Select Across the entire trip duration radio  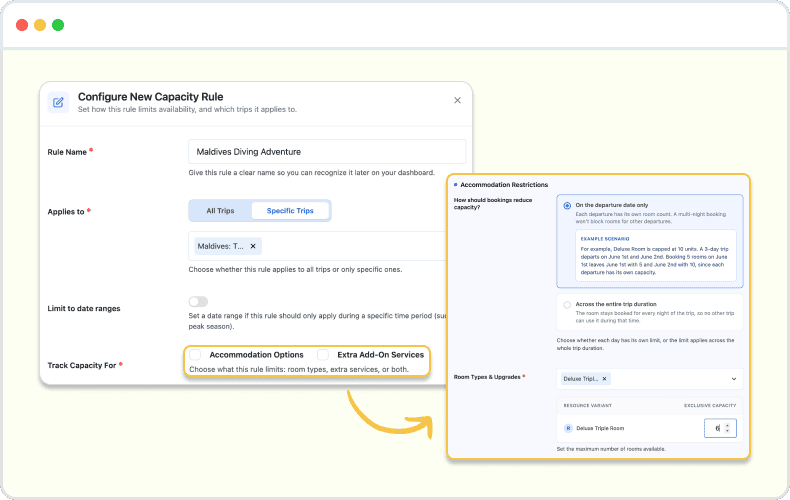567,305
